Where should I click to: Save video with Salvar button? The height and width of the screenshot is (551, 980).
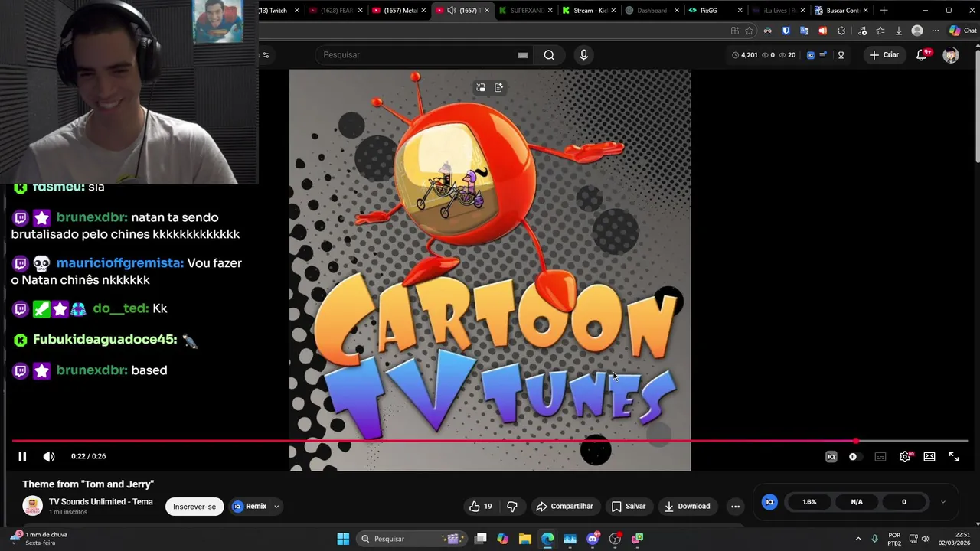tap(629, 507)
